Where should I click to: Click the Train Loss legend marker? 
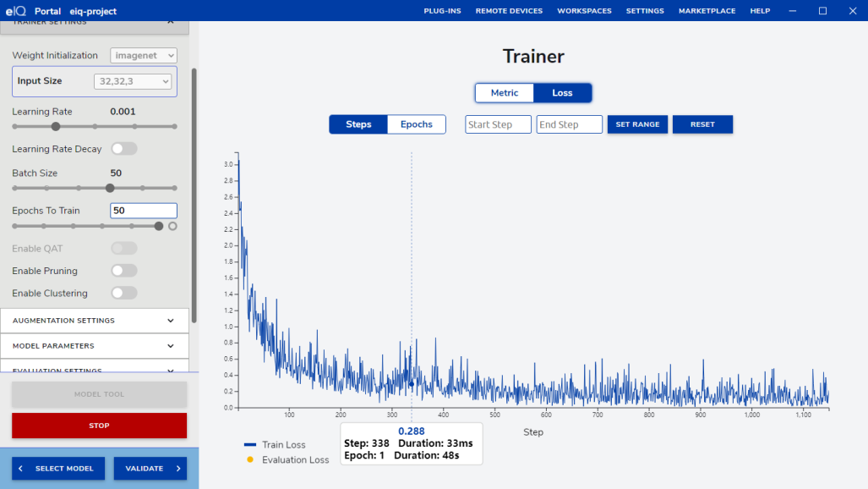[249, 444]
